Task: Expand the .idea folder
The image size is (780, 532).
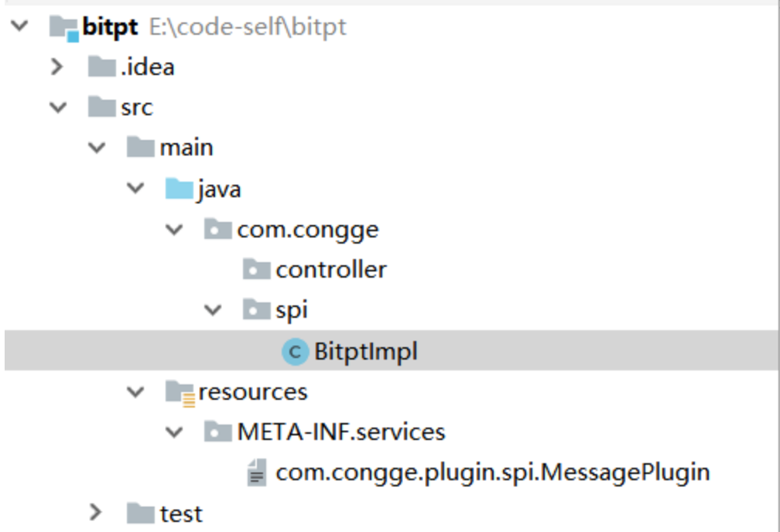Action: click(57, 66)
